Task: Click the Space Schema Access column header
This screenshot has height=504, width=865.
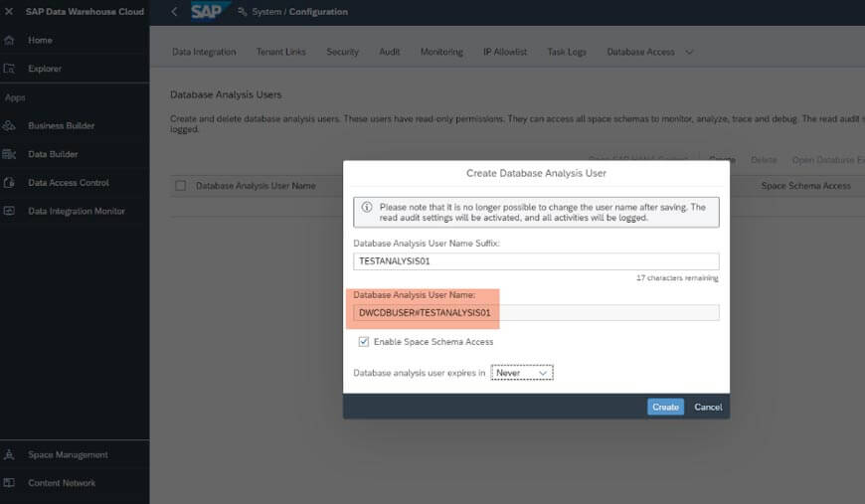Action: (806, 186)
